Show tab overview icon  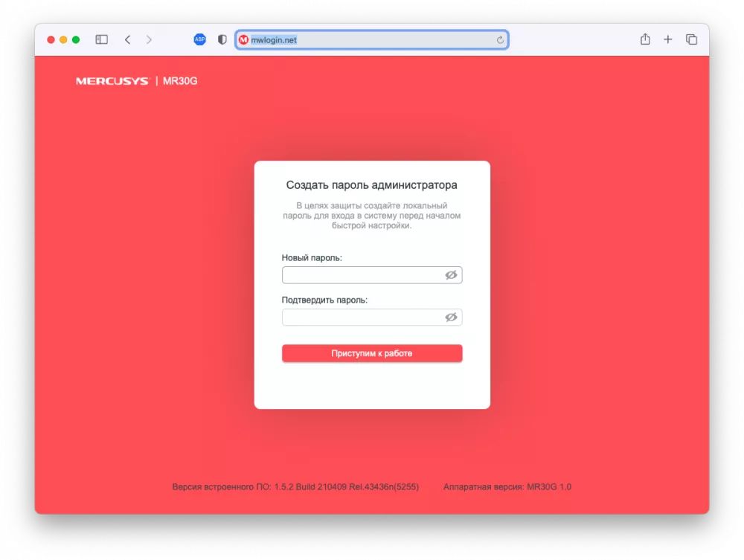(691, 39)
